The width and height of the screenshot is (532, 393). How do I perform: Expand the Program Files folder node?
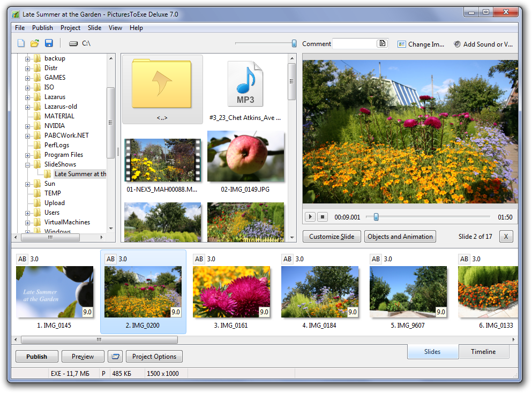point(27,155)
